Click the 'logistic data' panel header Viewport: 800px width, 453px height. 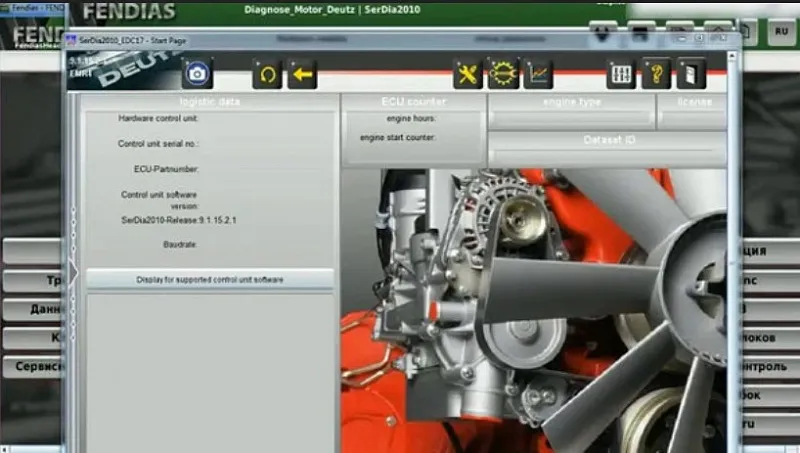210,102
